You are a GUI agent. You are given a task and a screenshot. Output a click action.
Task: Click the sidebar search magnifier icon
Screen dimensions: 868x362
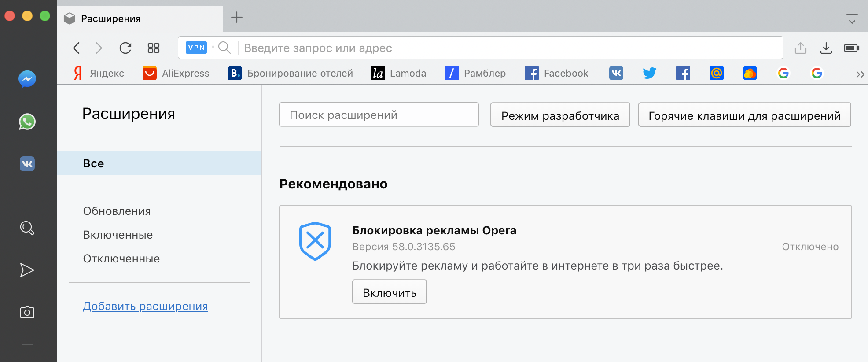click(x=27, y=228)
